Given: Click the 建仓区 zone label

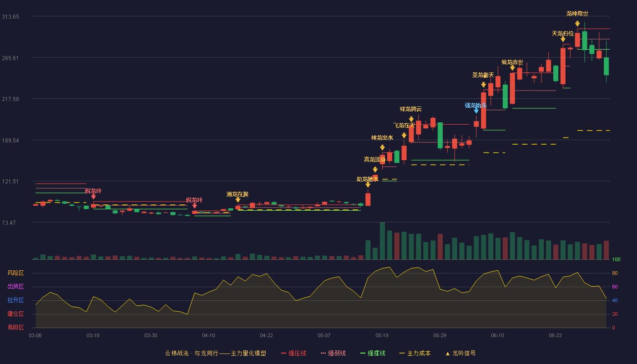Looking at the screenshot, I should [15, 314].
